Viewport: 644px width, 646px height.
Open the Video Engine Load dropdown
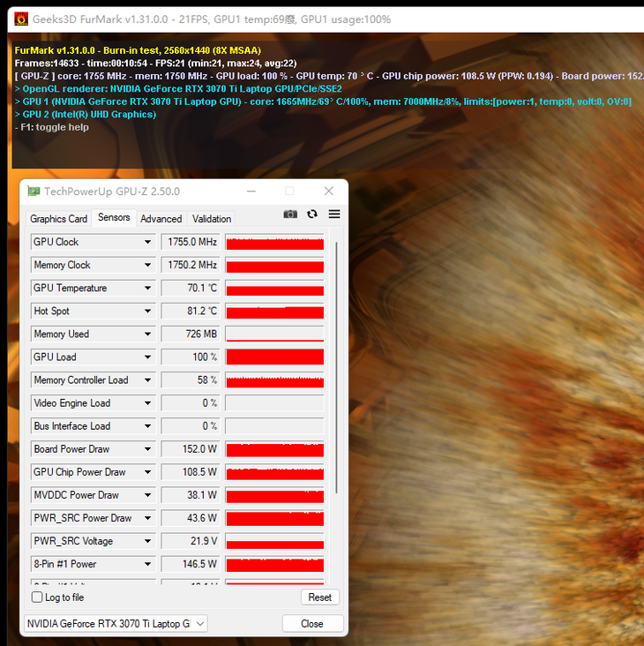(x=147, y=403)
